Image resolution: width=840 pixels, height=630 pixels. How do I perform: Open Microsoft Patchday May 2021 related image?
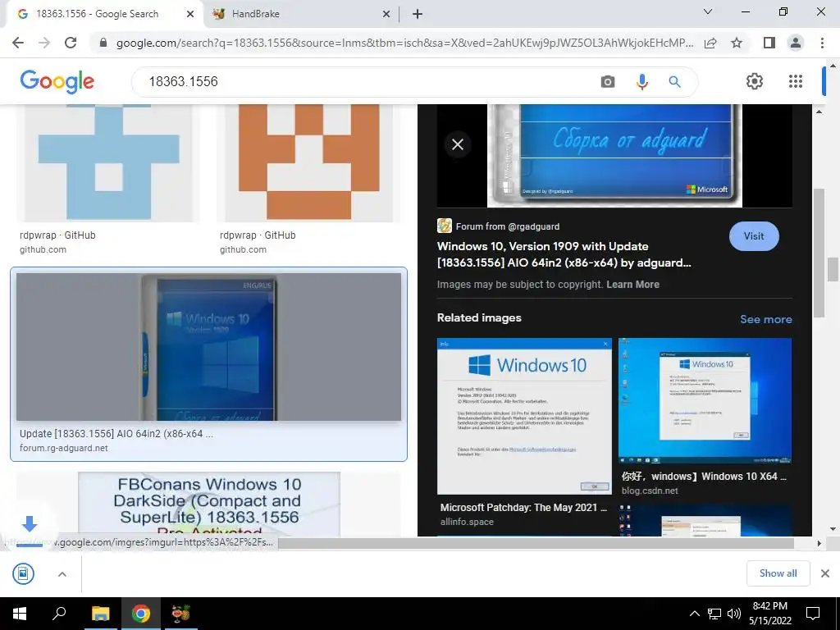[x=524, y=416]
